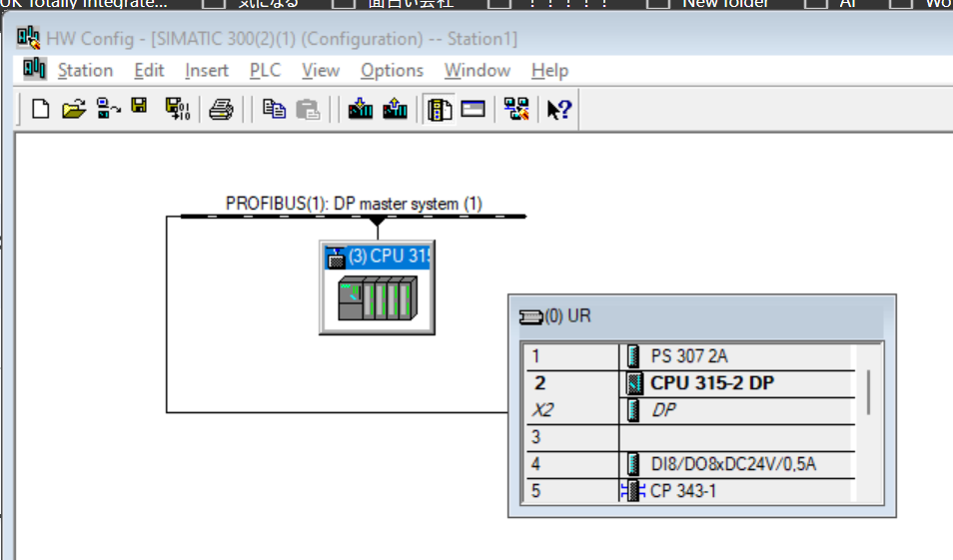Viewport: 953px width, 560px height.
Task: Save the configuration with the floppy icon
Action: (140, 106)
